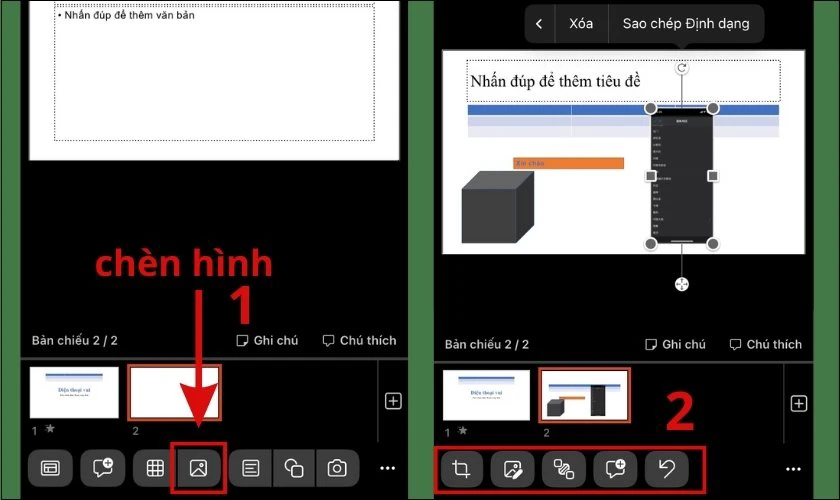The image size is (840, 500).
Task: Select the insert table grid icon
Action: click(154, 468)
